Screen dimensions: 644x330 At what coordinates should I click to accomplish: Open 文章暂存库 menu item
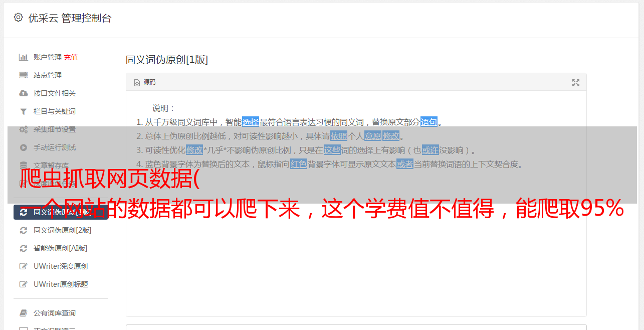[51, 166]
